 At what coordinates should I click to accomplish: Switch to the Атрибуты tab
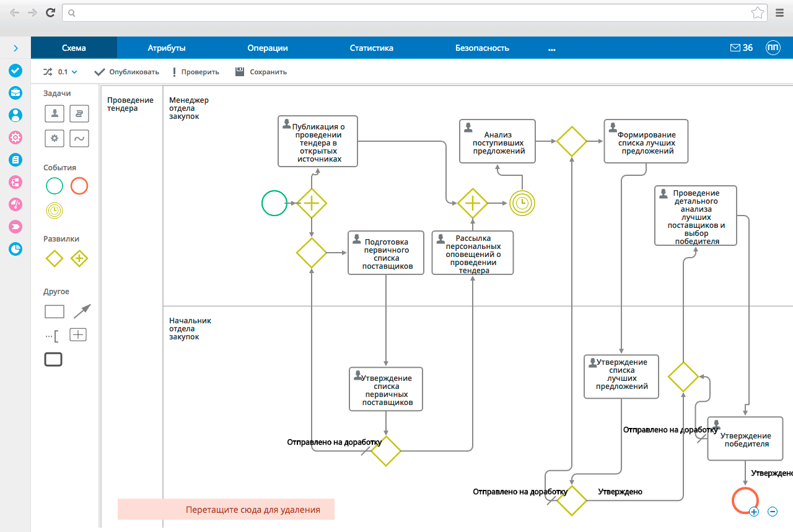(x=167, y=48)
